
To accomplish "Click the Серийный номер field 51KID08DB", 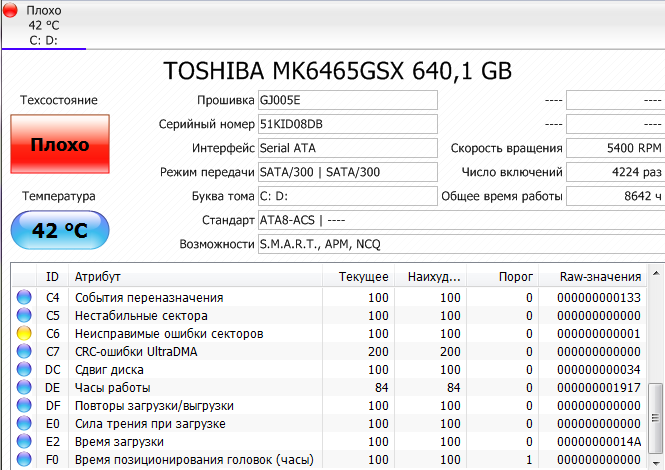I will (348, 124).
